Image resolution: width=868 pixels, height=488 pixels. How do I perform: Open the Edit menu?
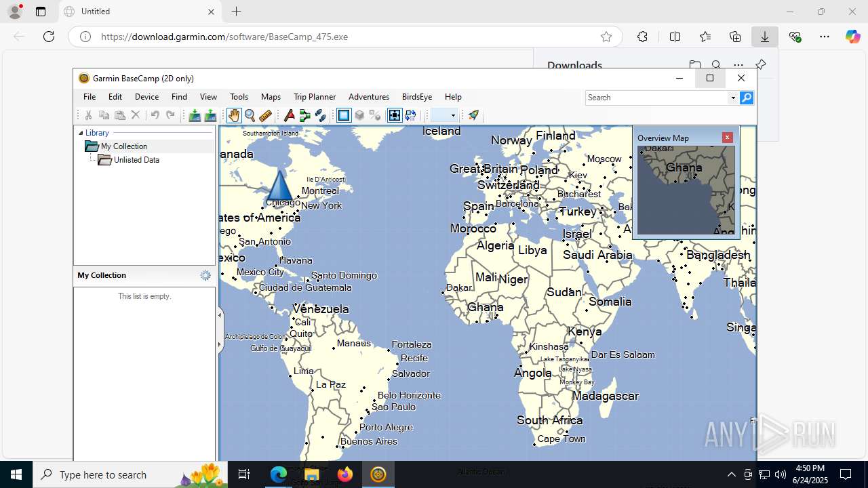click(x=115, y=97)
